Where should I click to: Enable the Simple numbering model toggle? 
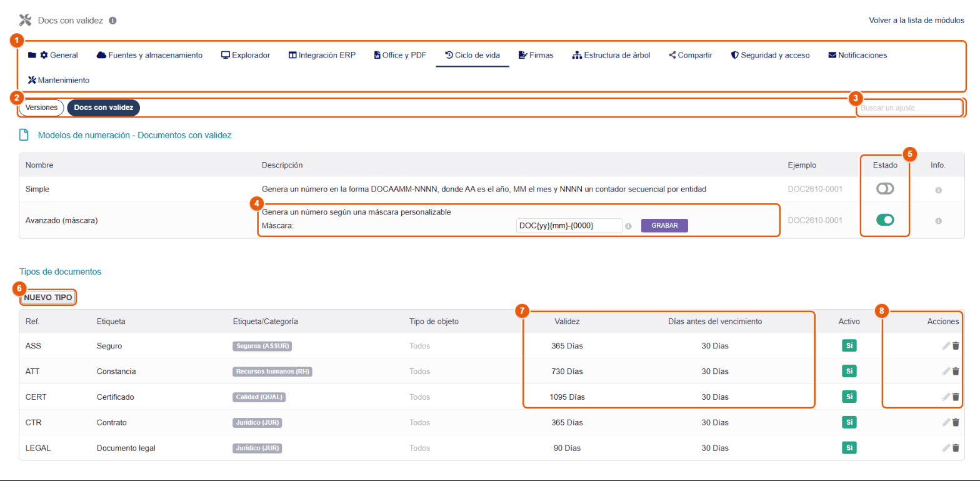tap(885, 189)
